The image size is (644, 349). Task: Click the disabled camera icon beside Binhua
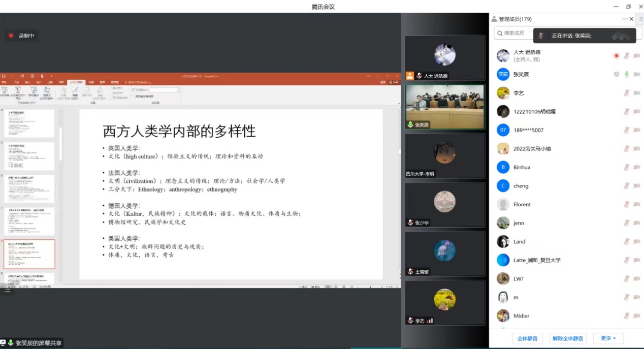click(x=636, y=167)
